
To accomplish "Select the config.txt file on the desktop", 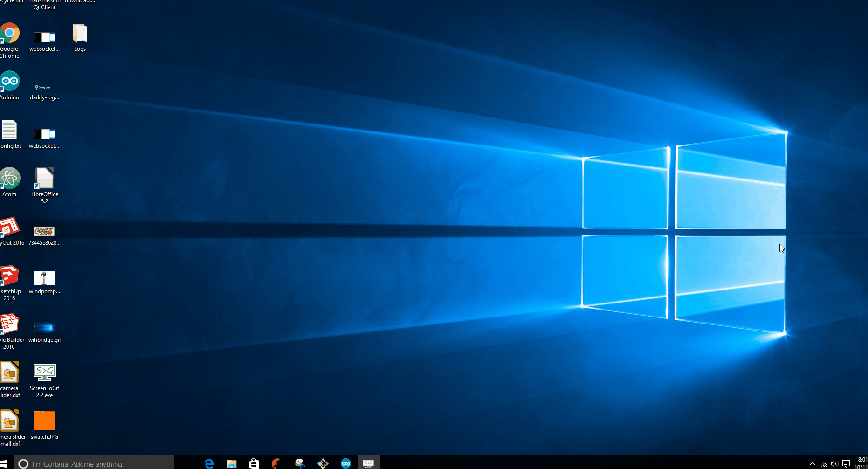I will pyautogui.click(x=10, y=134).
